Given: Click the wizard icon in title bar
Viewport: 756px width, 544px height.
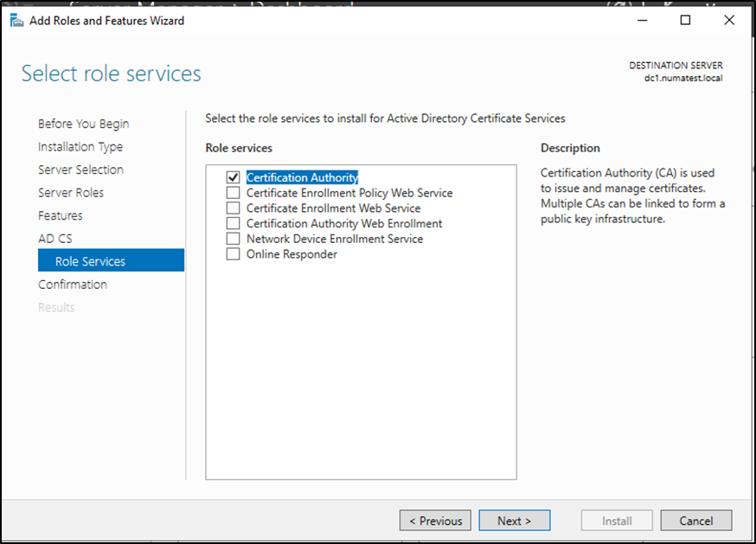Looking at the screenshot, I should point(16,20).
